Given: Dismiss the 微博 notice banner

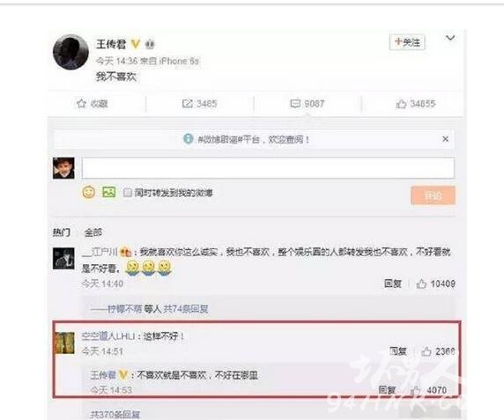Looking at the screenshot, I should 445,139.
